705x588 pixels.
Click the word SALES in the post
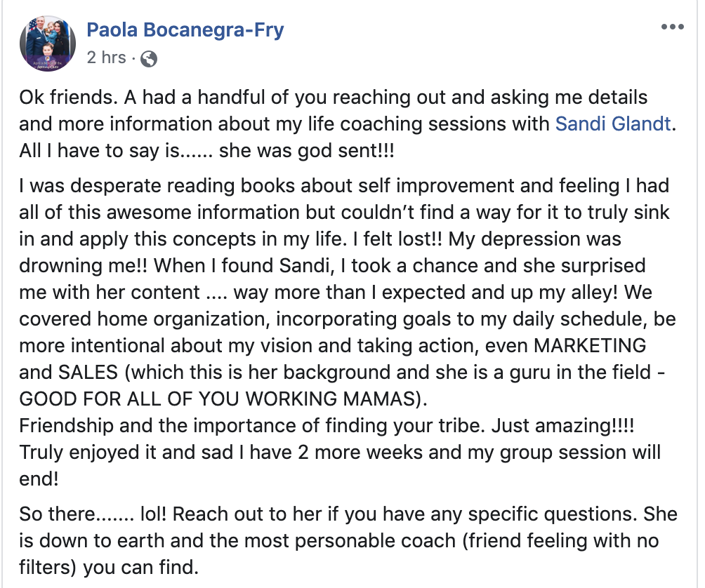(88, 373)
